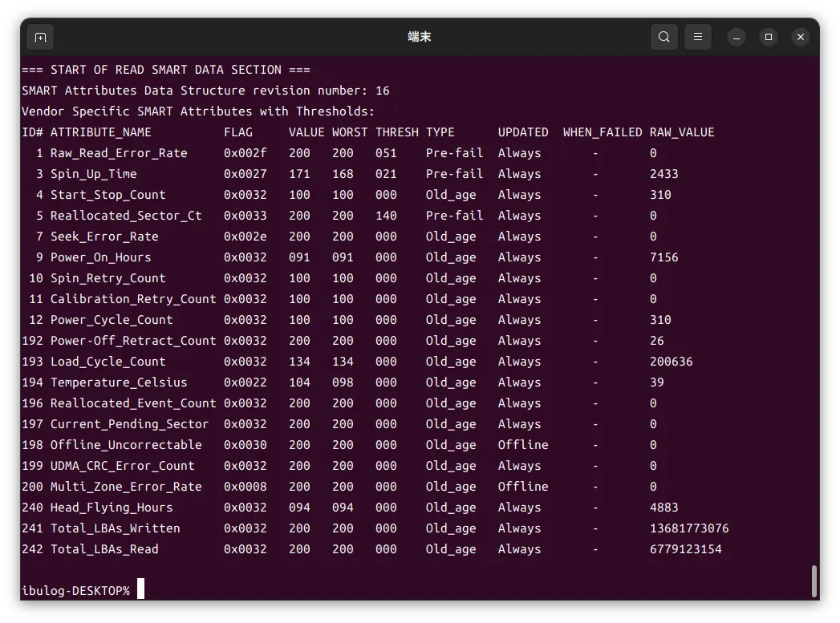The image size is (840, 623).
Task: Click the Temperature_Celsius attribute name
Action: click(x=119, y=382)
